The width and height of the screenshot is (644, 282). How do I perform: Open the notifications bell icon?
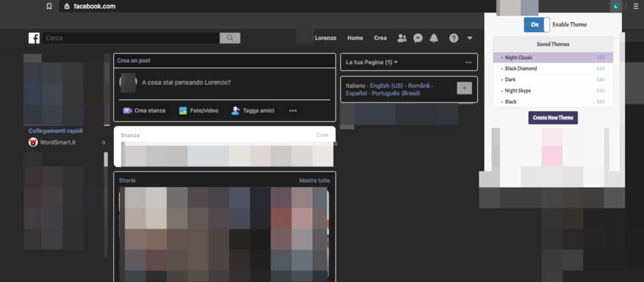click(434, 38)
